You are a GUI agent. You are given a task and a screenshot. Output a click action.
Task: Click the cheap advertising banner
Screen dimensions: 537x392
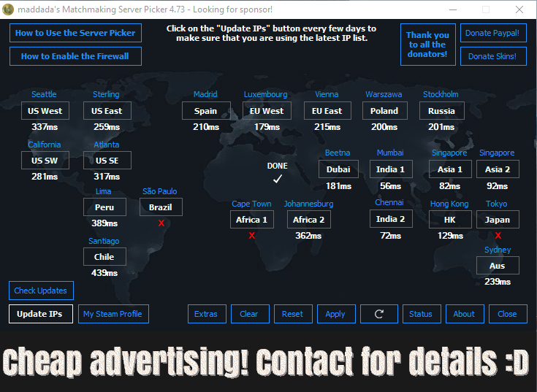pyautogui.click(x=268, y=361)
